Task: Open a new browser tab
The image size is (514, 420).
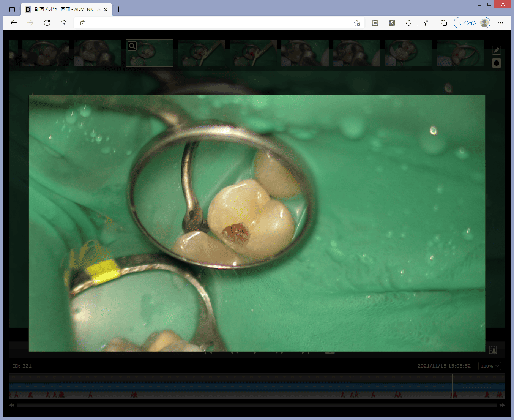Action: pos(119,9)
